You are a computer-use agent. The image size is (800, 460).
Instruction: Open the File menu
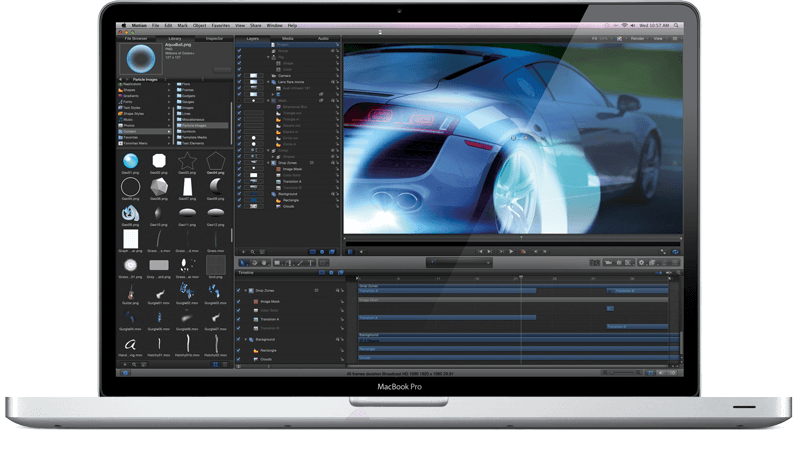click(x=155, y=25)
